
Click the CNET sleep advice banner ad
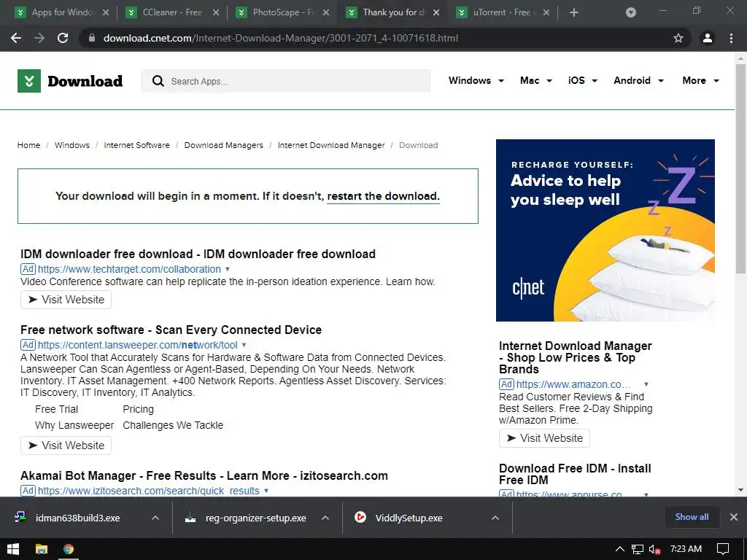(605, 230)
